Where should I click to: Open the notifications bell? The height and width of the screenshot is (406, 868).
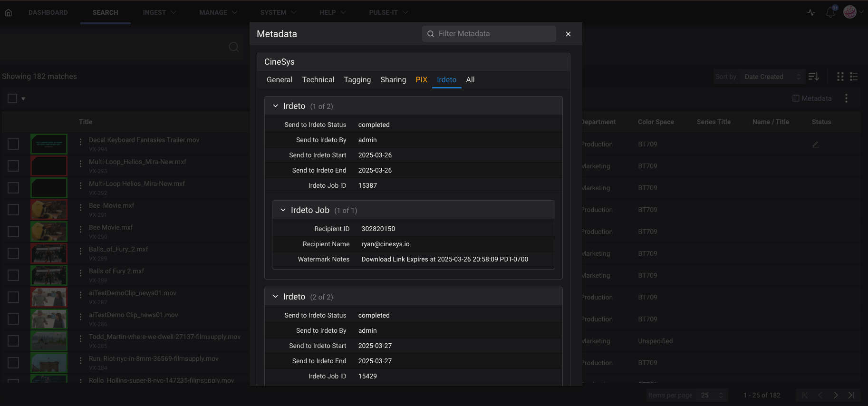(x=830, y=12)
